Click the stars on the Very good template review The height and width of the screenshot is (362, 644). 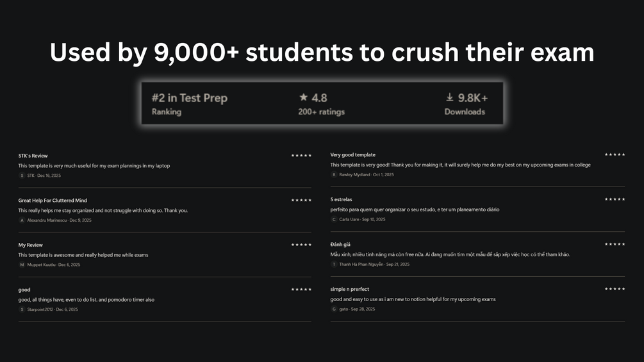615,154
